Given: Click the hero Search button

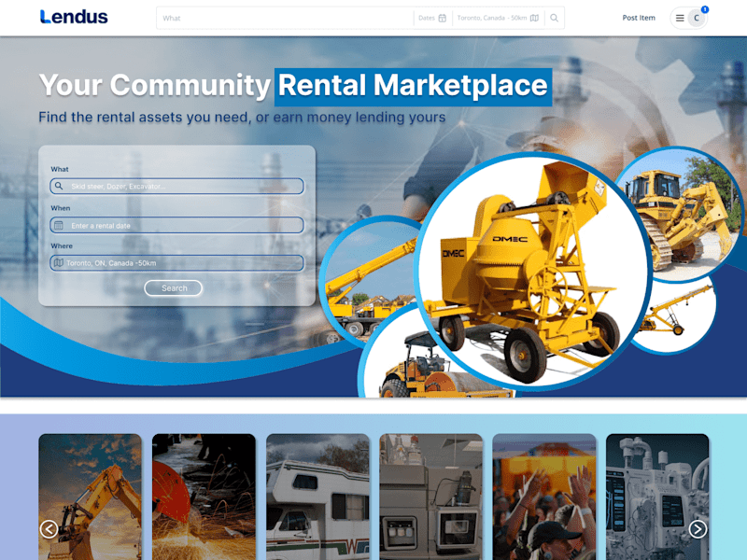Looking at the screenshot, I should (174, 288).
